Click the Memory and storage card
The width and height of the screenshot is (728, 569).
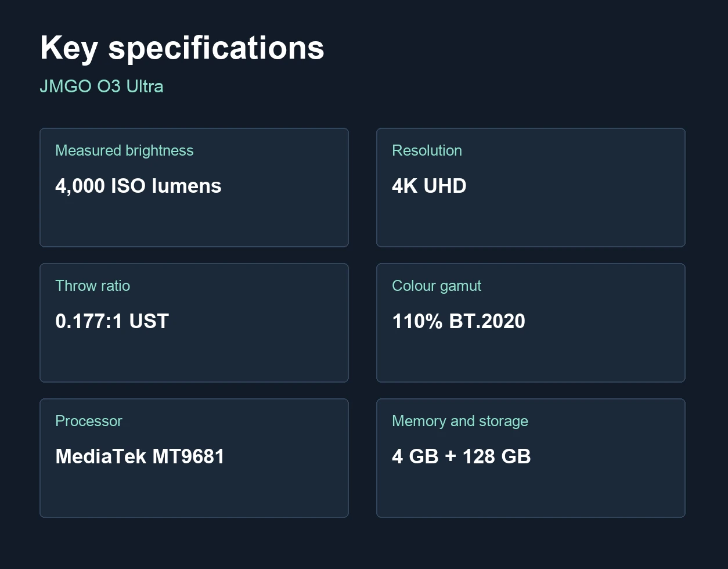pos(531,458)
